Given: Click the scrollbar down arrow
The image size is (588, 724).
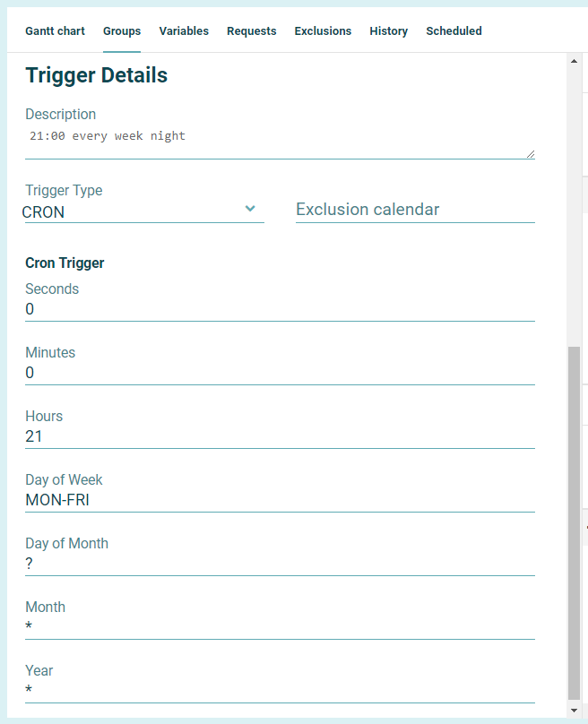Looking at the screenshot, I should pyautogui.click(x=575, y=710).
